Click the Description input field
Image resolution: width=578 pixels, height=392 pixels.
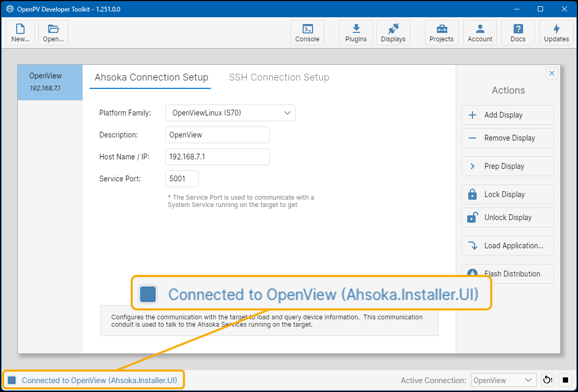pyautogui.click(x=217, y=135)
